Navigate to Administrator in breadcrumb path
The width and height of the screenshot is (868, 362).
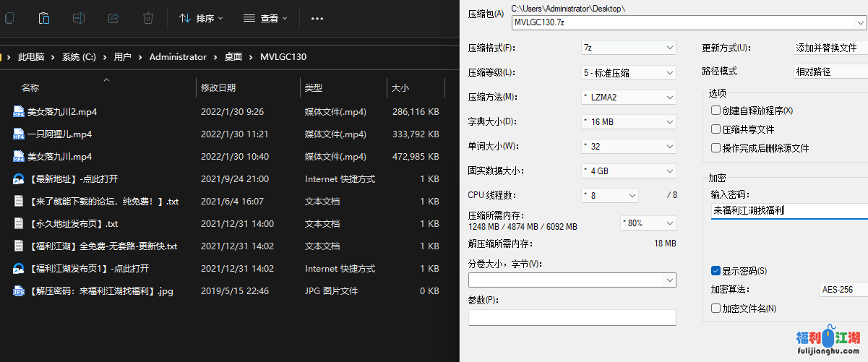pos(178,56)
